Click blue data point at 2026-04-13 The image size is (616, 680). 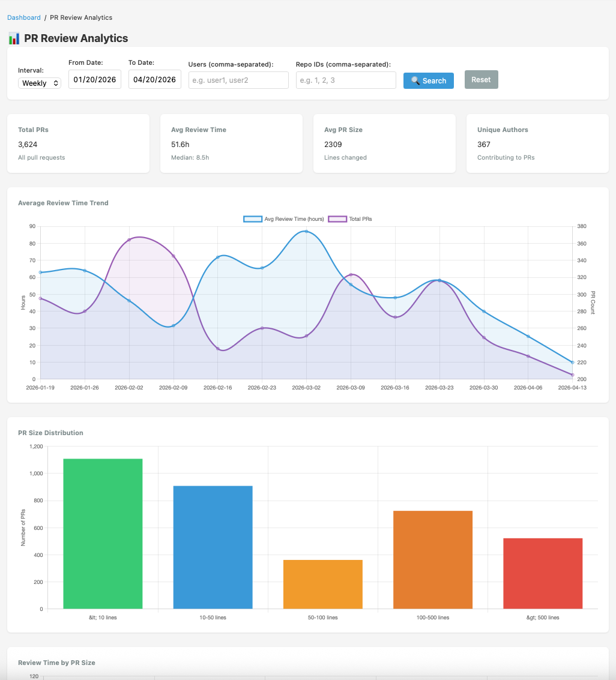coord(572,363)
